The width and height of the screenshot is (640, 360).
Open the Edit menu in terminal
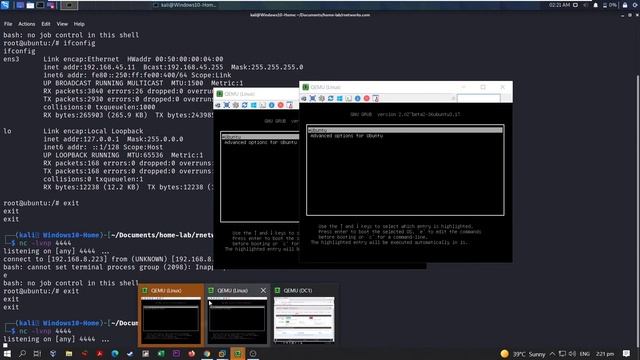point(46,24)
